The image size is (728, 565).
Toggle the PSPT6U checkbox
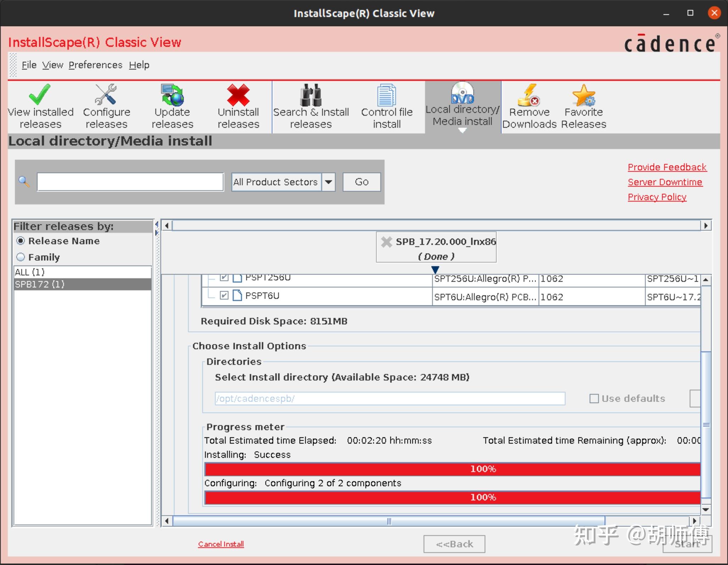[224, 295]
